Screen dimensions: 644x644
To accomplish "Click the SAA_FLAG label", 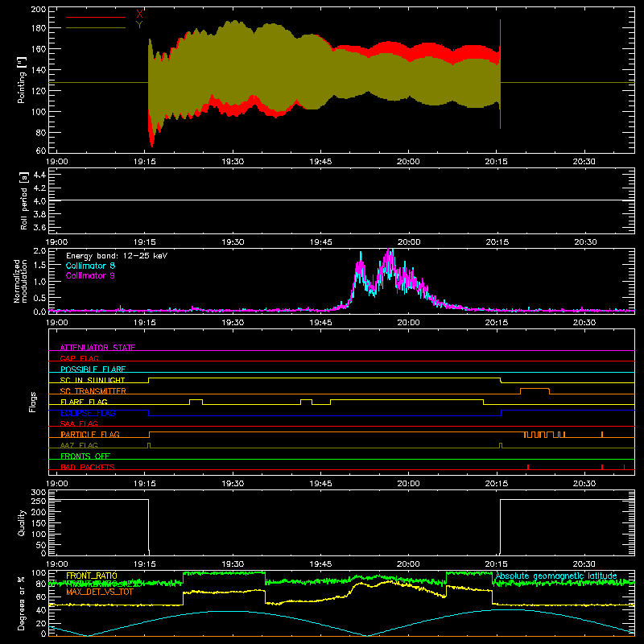I will 79,423.
